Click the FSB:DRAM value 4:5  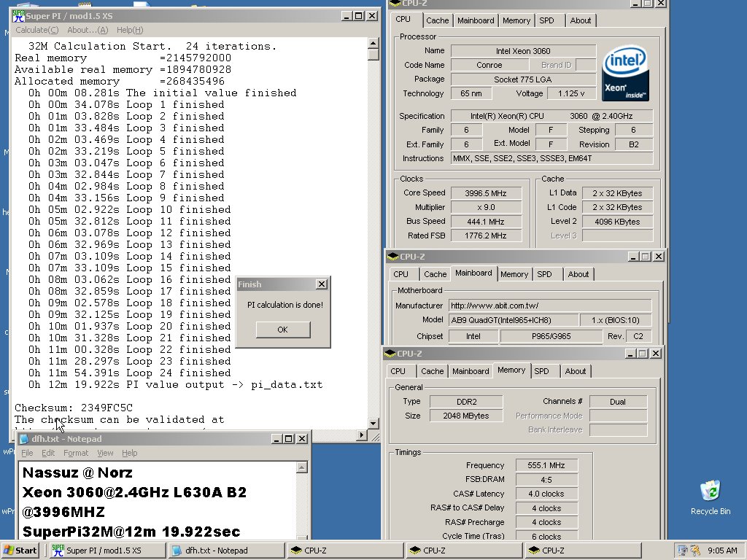[x=546, y=480]
